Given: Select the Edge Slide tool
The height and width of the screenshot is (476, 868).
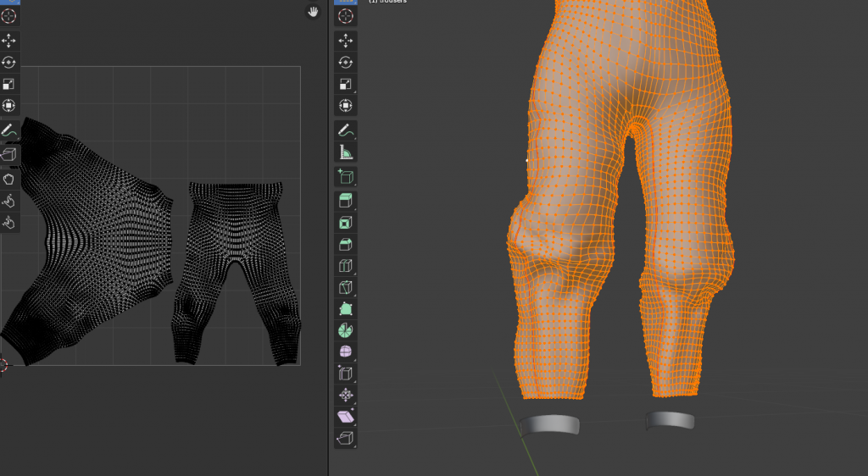Looking at the screenshot, I should click(346, 374).
